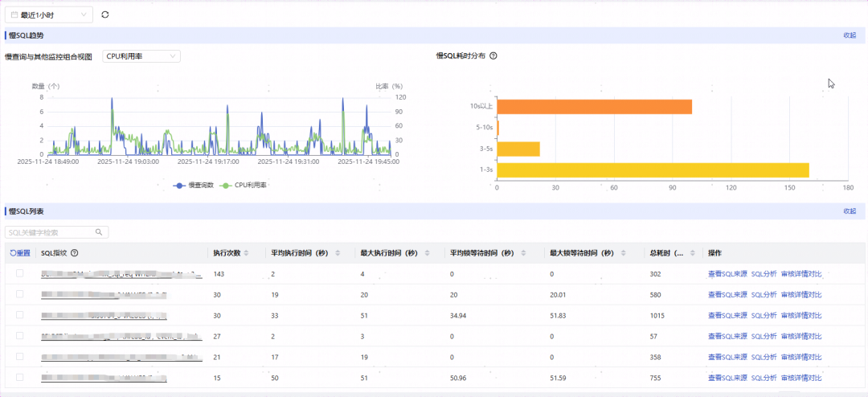This screenshot has width=868, height=397.
Task: Open SQL分析 for row totaling 755
Action: (764, 378)
